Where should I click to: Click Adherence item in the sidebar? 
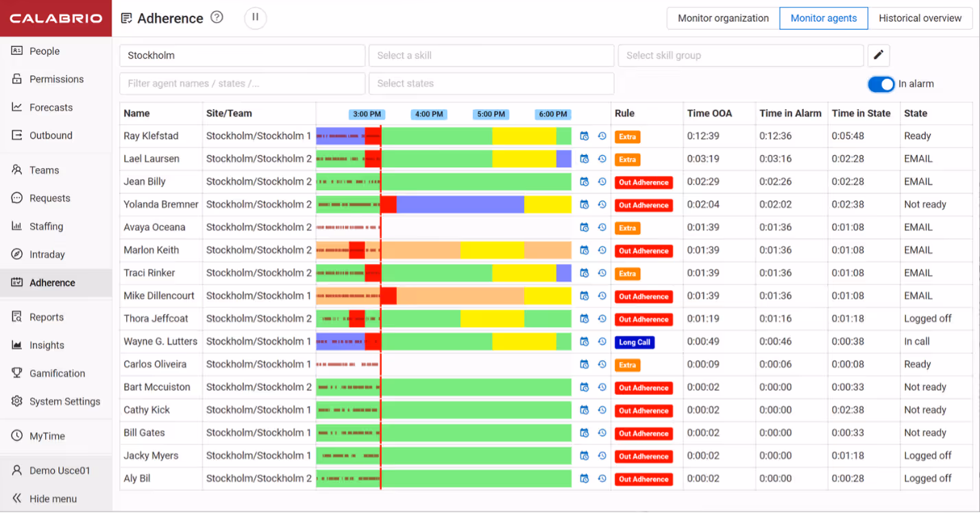click(56, 283)
